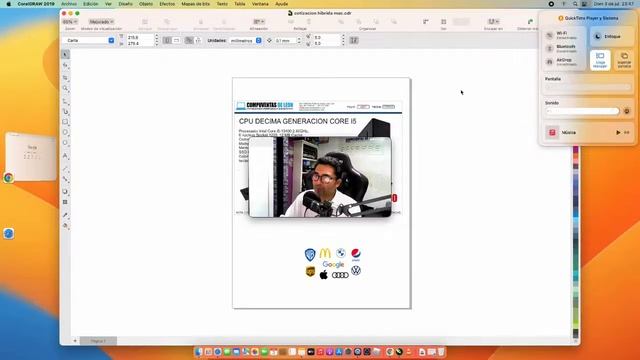
Task: Select the Artistic Media tool
Action: (x=65, y=111)
